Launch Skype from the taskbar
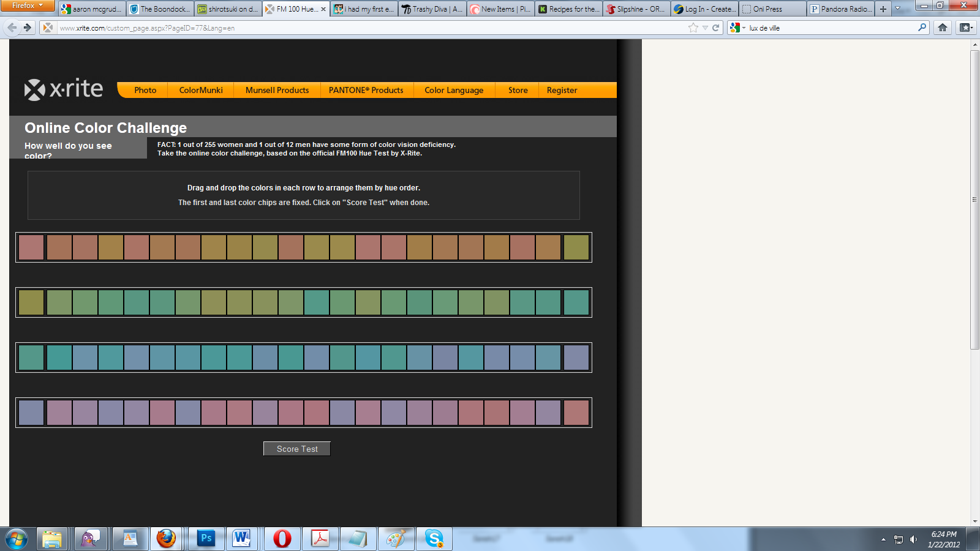This screenshot has width=980, height=551. click(x=434, y=539)
